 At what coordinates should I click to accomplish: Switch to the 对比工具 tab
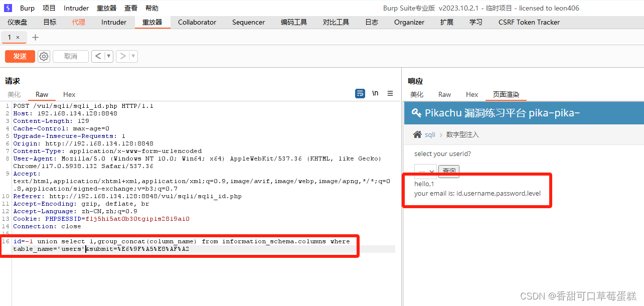tap(336, 22)
